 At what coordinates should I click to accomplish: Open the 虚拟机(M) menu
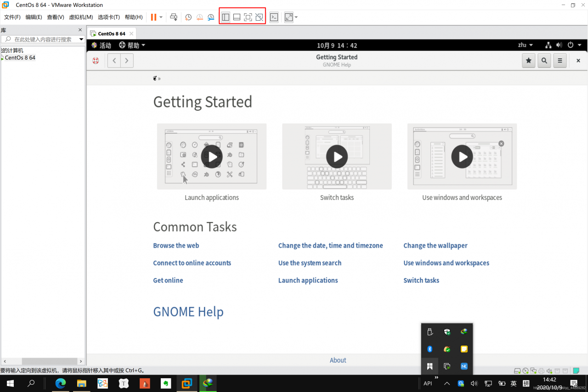pos(81,17)
